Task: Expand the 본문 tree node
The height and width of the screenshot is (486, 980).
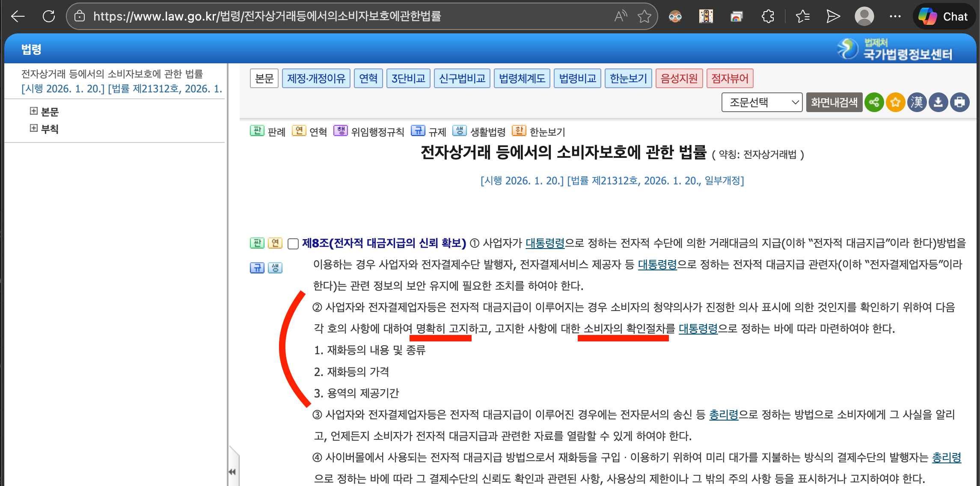Action: click(34, 111)
